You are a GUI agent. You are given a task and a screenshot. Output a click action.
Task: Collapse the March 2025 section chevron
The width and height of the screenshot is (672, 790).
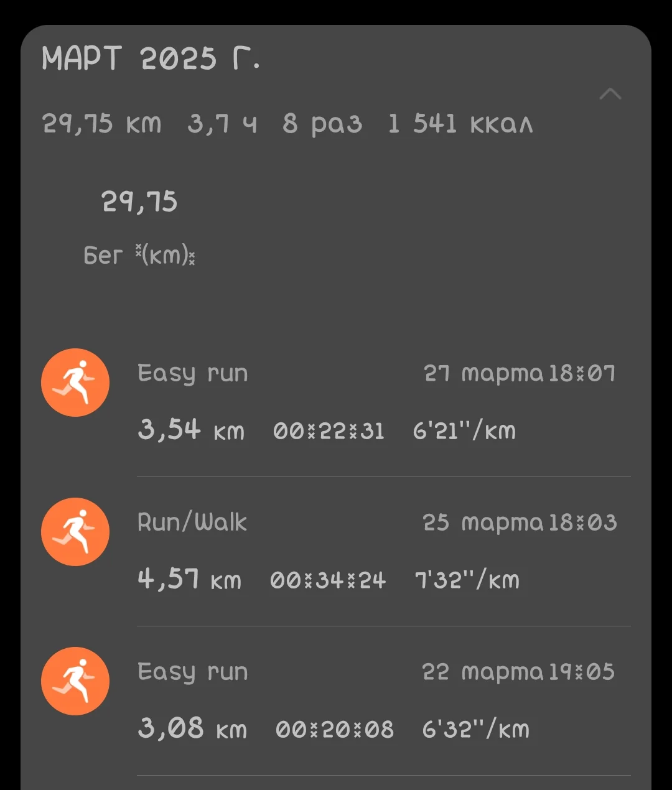coord(610,95)
